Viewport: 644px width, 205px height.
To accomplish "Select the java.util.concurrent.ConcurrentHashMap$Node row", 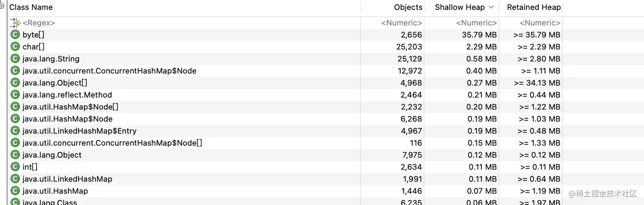I will [x=285, y=71].
